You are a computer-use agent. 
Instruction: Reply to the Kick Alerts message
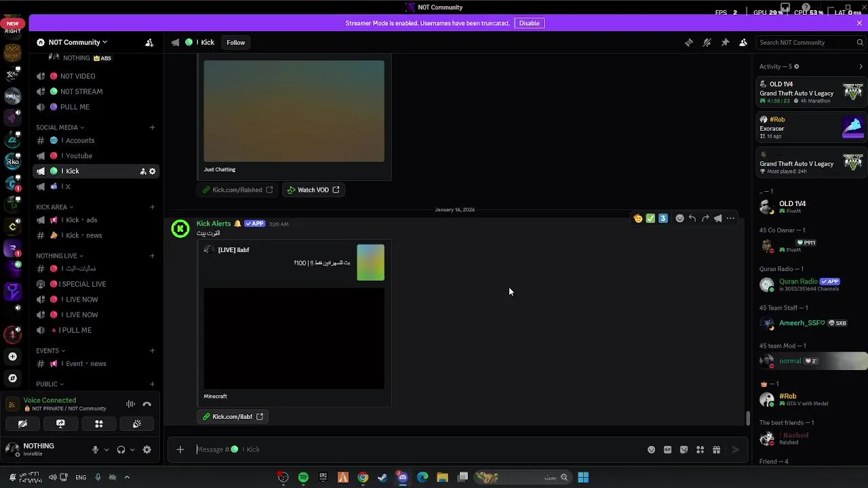pyautogui.click(x=692, y=218)
